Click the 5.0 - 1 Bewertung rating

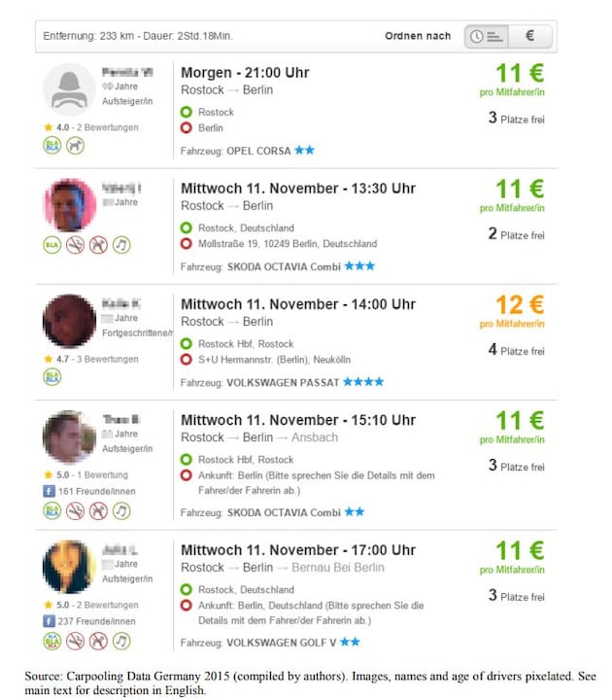coord(86,474)
